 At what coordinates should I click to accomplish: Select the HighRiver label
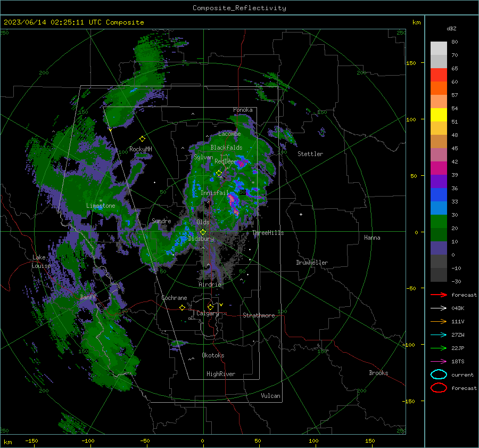tap(221, 374)
